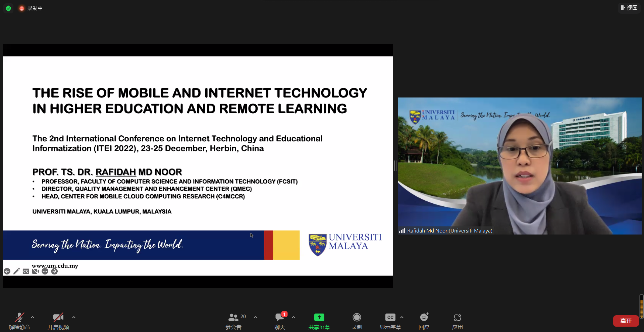Toggle 显示字幕 captions
Image resolution: width=644 pixels, height=332 pixels.
(390, 321)
